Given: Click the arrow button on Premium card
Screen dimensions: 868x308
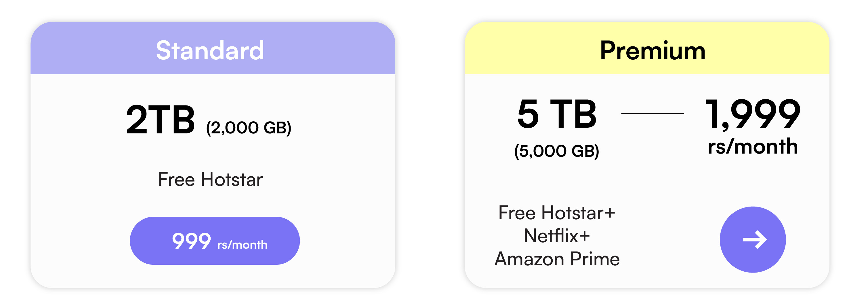Looking at the screenshot, I should [x=752, y=239].
